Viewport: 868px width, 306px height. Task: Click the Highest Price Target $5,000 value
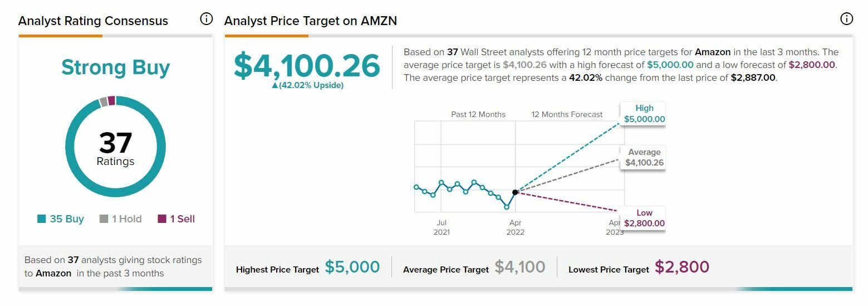(352, 267)
